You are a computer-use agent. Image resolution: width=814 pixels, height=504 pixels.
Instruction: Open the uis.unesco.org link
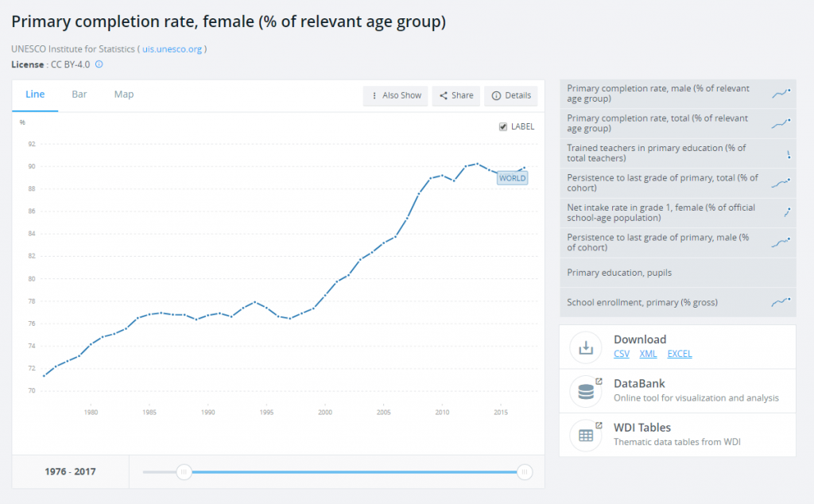pyautogui.click(x=172, y=48)
